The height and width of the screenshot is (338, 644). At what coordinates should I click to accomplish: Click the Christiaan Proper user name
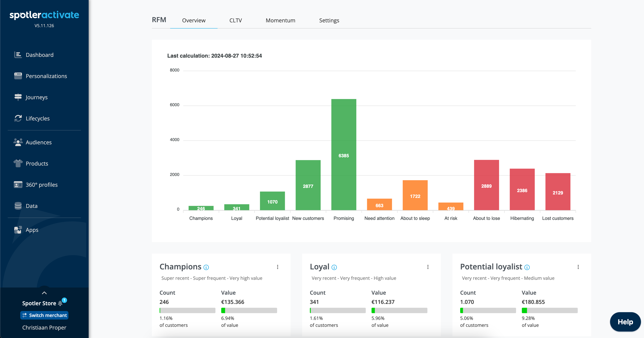(44, 328)
